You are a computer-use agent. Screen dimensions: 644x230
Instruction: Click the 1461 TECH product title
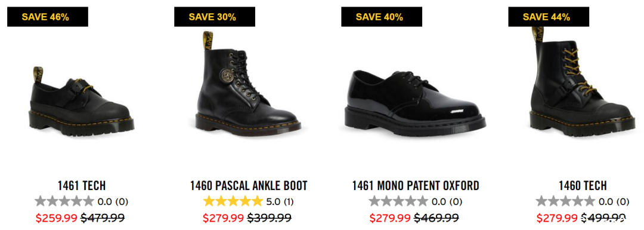click(x=82, y=186)
